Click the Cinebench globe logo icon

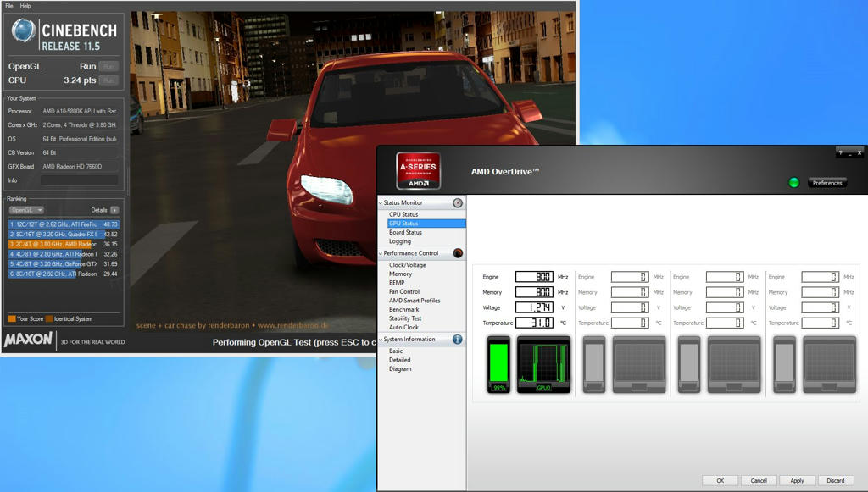coord(23,30)
